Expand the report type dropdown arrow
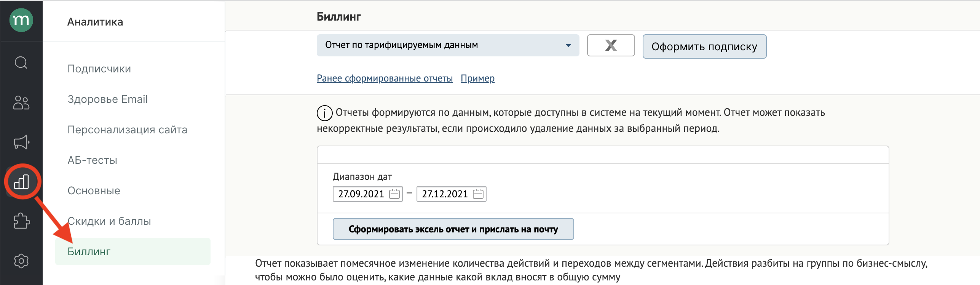Viewport: 980px width, 285px height. (568, 45)
